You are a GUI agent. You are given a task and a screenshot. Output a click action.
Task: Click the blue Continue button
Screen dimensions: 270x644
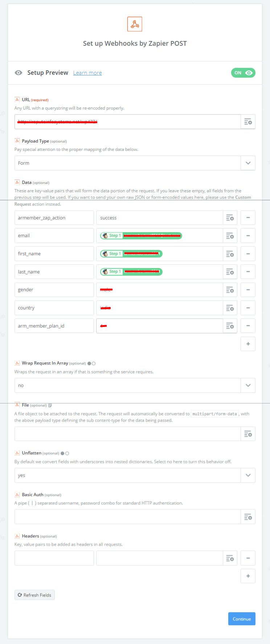242,619
